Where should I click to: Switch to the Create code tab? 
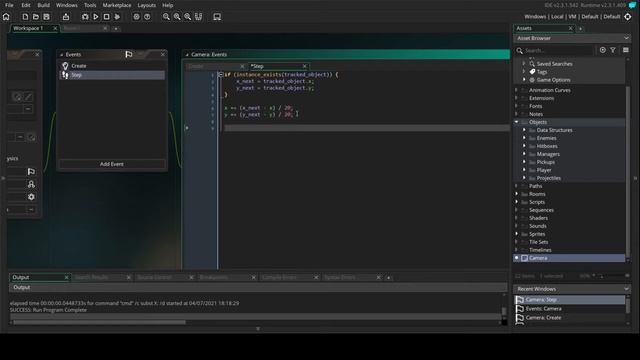[x=196, y=66]
